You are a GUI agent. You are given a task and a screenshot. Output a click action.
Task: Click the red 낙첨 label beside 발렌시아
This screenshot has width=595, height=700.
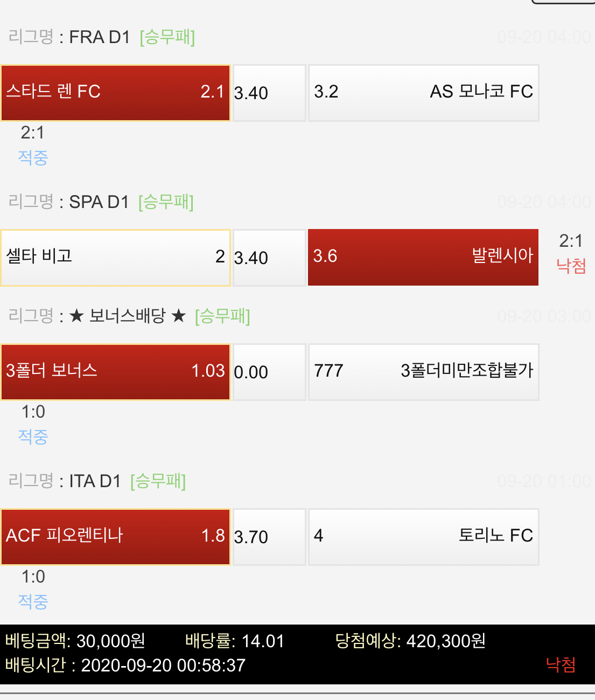[571, 266]
